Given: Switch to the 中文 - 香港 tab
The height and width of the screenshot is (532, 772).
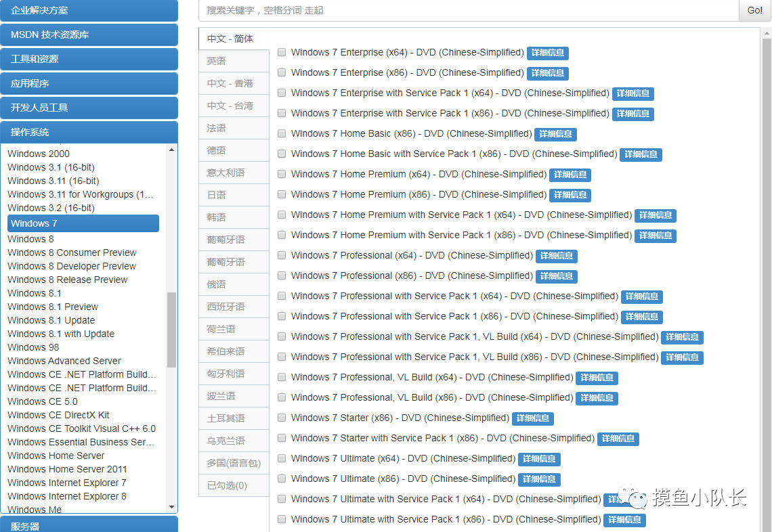Looking at the screenshot, I should [234, 83].
